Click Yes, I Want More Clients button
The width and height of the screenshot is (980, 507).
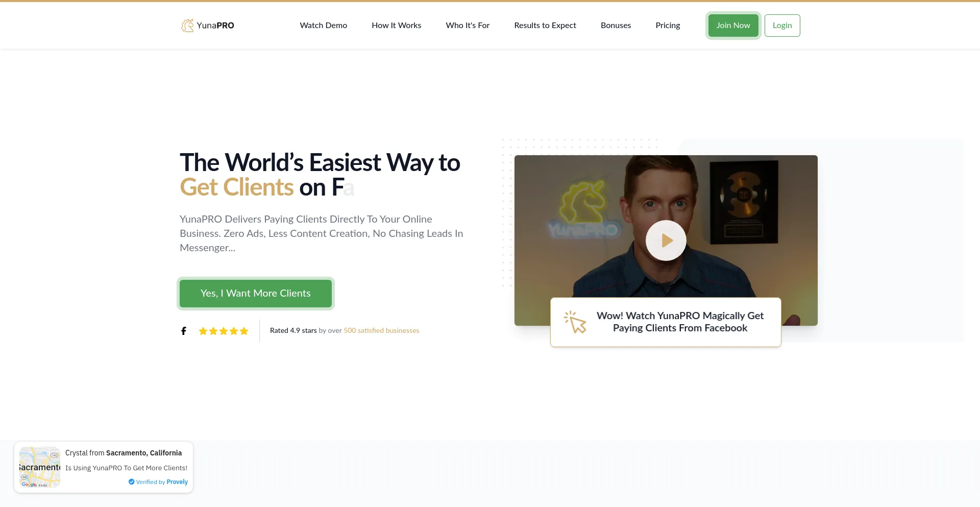click(255, 294)
